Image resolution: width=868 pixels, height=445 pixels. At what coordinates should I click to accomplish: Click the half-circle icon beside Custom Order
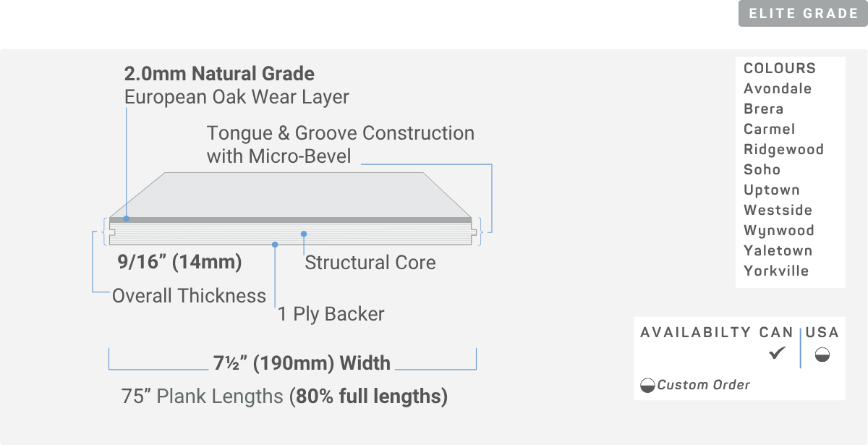coord(647,386)
